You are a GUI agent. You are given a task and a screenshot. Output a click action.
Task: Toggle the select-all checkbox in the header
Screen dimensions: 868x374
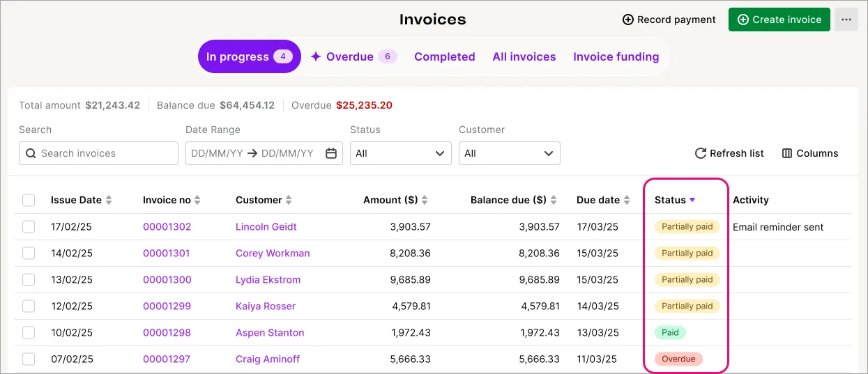coord(29,200)
